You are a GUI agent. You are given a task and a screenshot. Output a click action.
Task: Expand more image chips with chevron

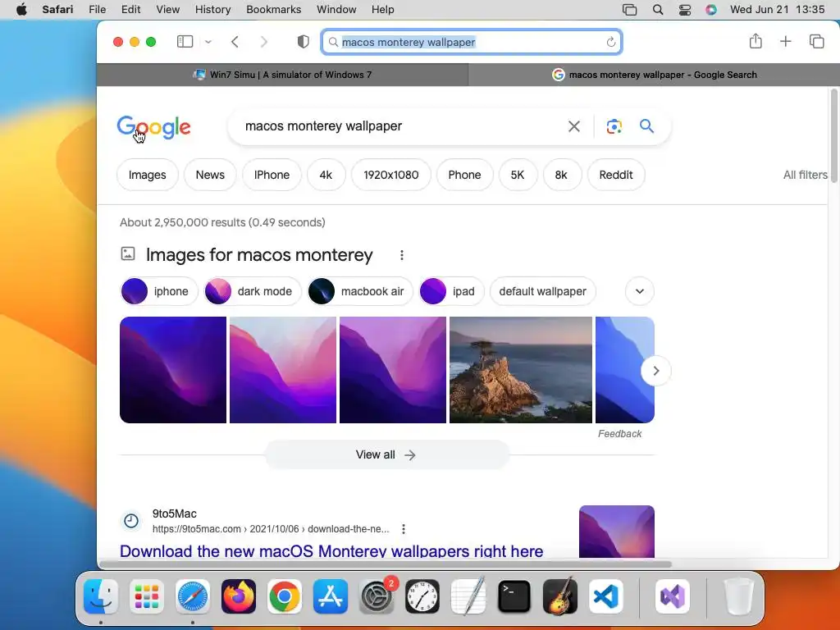640,291
